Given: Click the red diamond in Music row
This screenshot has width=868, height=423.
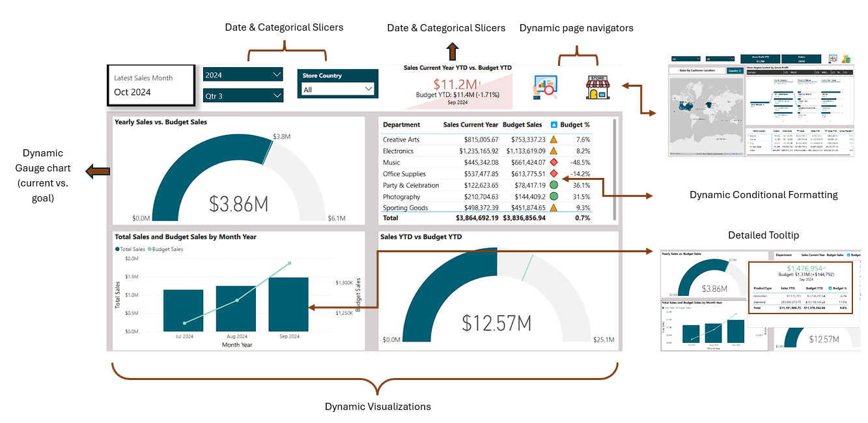Looking at the screenshot, I should pos(554,162).
